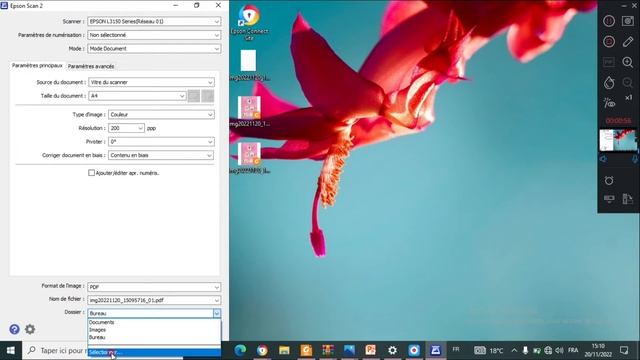The width and height of the screenshot is (640, 360).
Task: Open Microsoft Edge from the taskbar
Action: (x=240, y=350)
